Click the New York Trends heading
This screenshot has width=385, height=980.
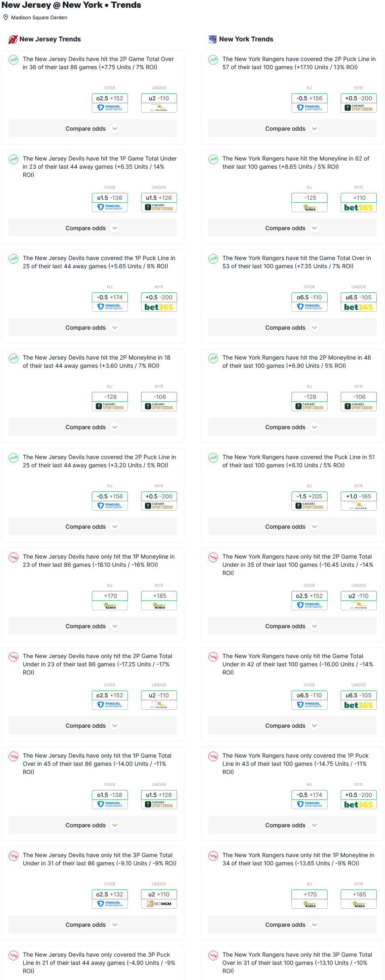click(246, 39)
